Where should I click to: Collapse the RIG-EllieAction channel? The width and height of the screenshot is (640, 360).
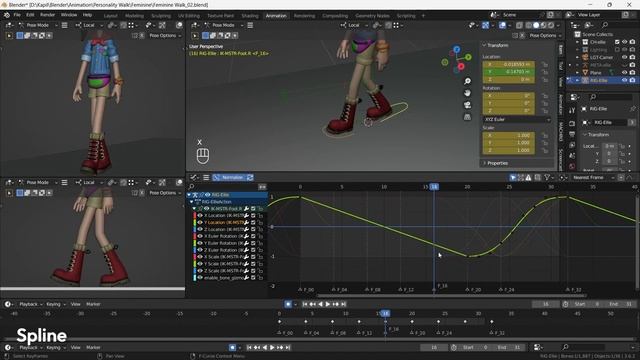coord(191,202)
